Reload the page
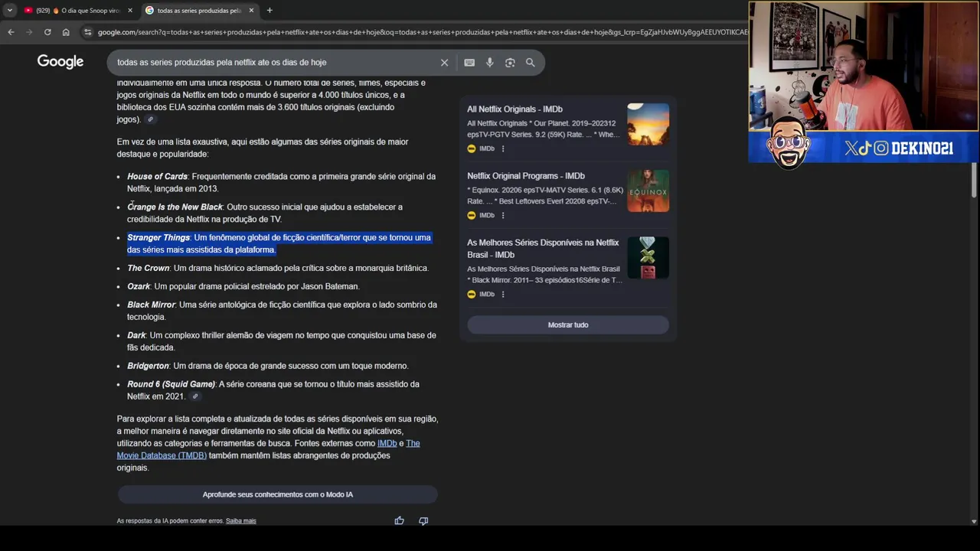Viewport: 980px width, 551px height. pos(47,32)
